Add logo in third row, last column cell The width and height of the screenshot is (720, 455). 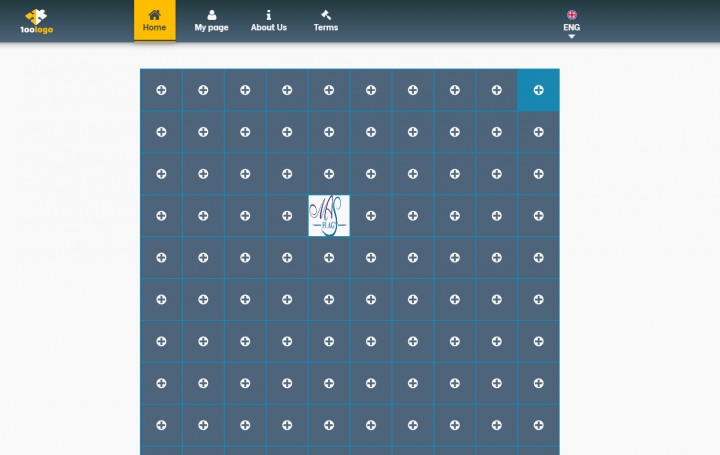point(539,174)
